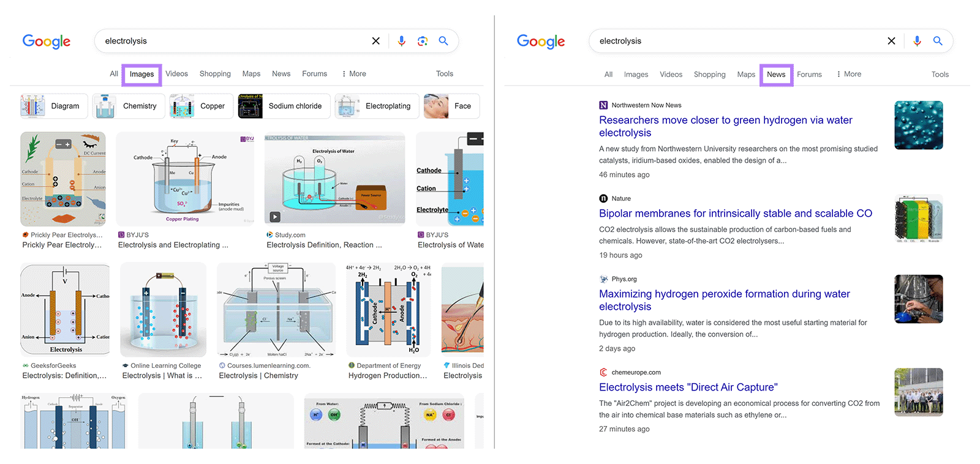
Task: Filter images by Copper chip
Action: click(x=202, y=106)
